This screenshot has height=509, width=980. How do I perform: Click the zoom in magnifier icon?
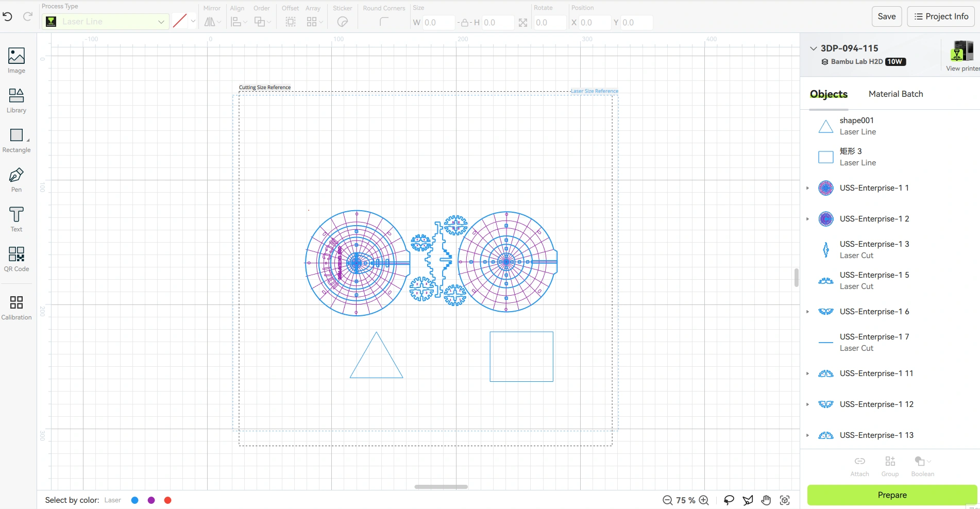point(704,500)
